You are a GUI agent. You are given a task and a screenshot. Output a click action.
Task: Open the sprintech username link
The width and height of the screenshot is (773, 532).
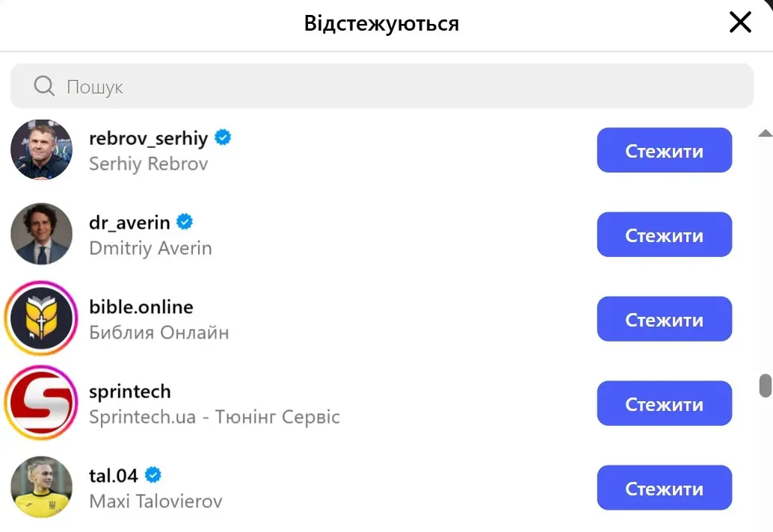tap(129, 392)
